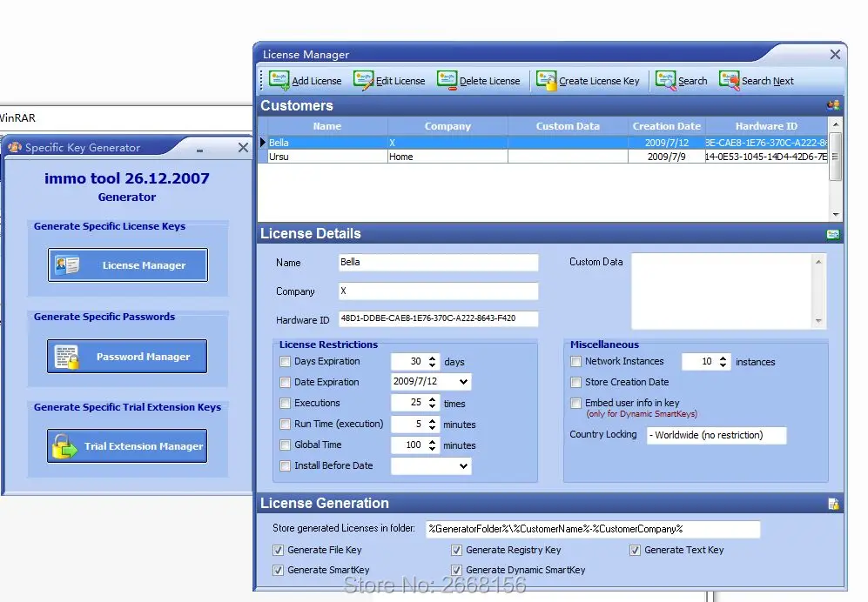The width and height of the screenshot is (868, 602).
Task: Click the Edit License toolbar icon
Action: click(x=364, y=80)
